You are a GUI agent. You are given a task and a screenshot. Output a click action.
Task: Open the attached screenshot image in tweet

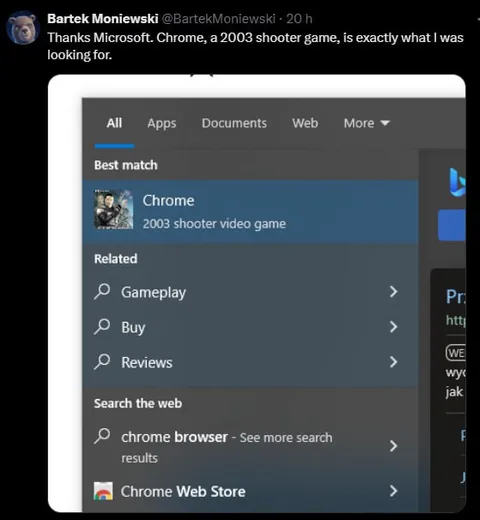point(257,293)
